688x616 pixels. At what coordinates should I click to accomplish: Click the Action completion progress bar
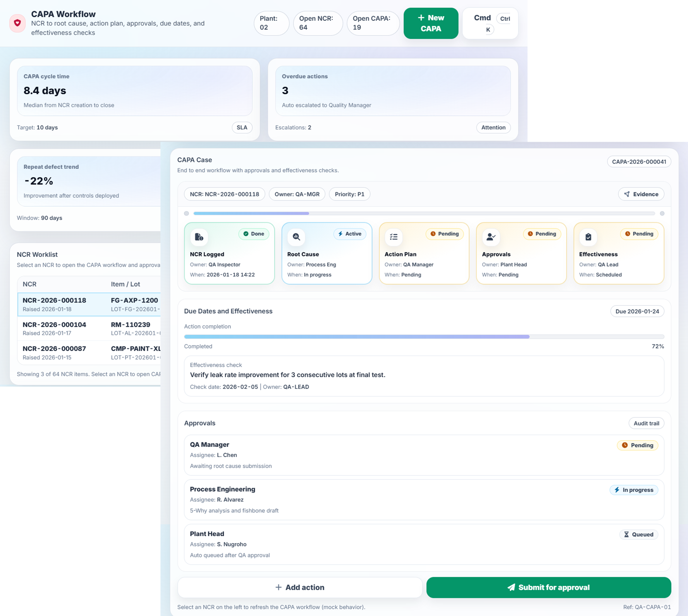424,336
